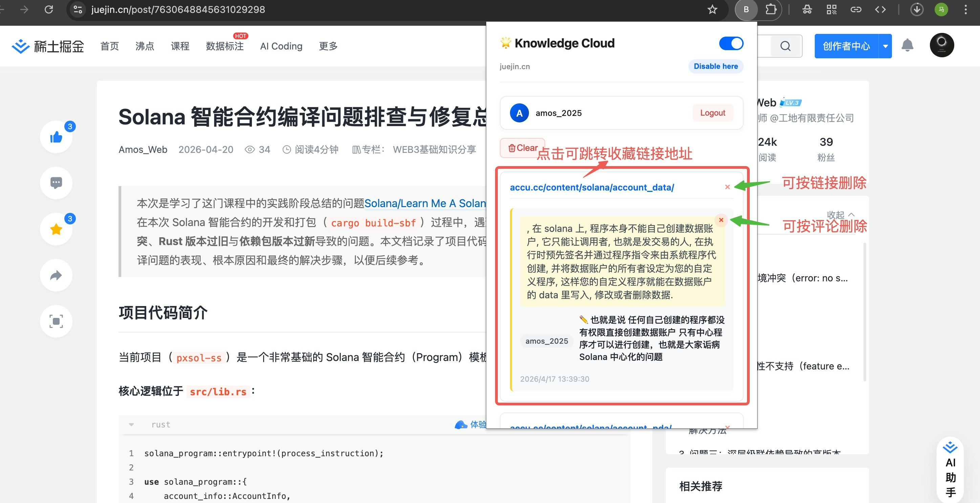This screenshot has height=503, width=980.
Task: Open Solana/Learn Me A Solana link
Action: click(425, 203)
